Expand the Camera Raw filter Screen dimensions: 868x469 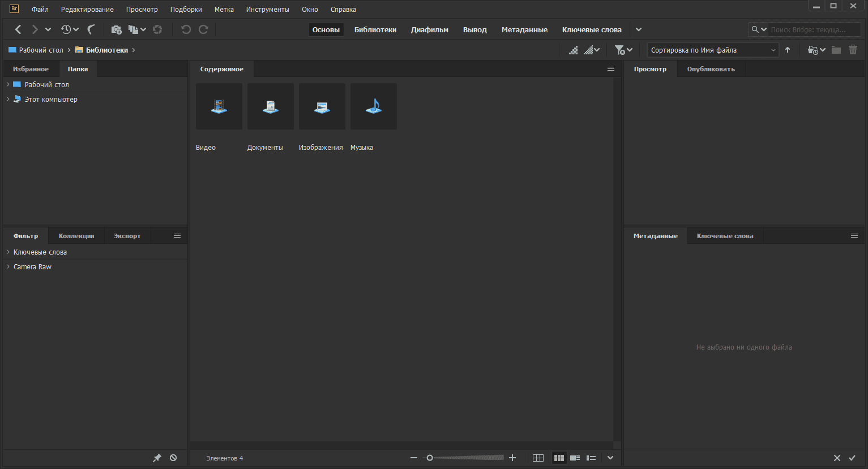point(8,266)
